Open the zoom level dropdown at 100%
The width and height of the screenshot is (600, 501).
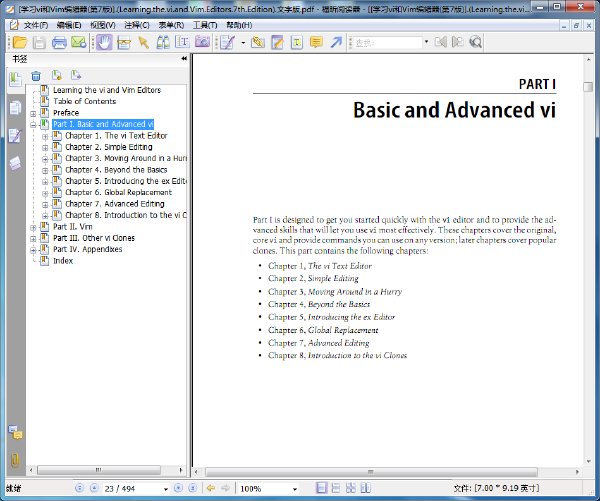tap(295, 489)
